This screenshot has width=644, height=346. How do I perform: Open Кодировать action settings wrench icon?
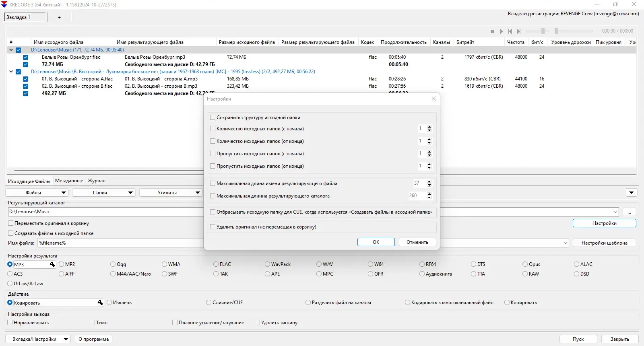(x=100, y=303)
